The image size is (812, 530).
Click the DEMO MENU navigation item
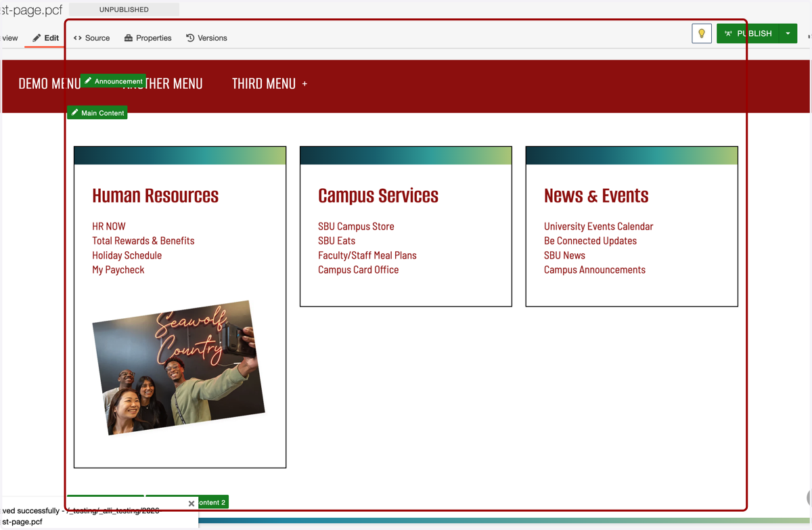point(49,83)
